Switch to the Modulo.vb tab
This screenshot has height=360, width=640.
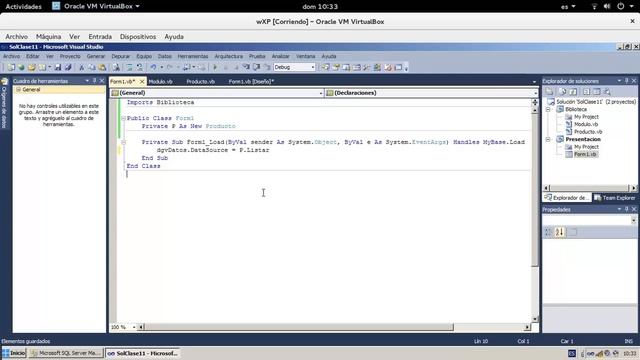click(x=160, y=82)
